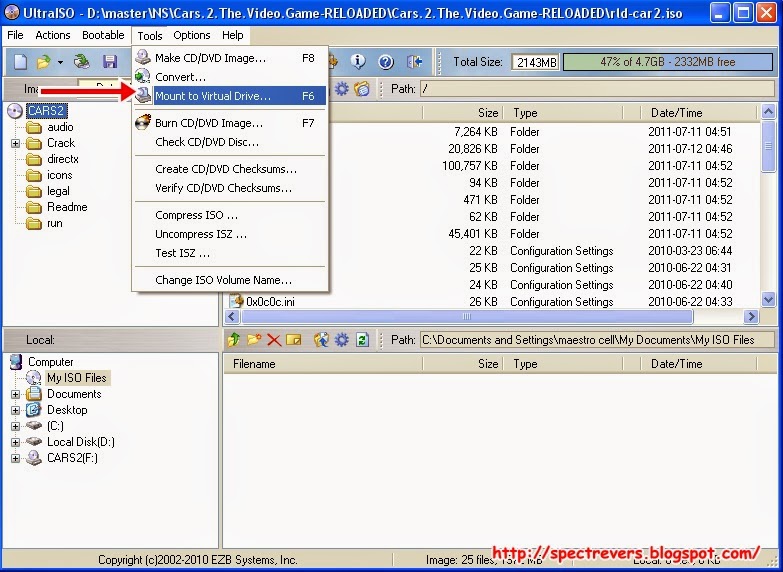Open the Bootable menu

click(x=103, y=35)
